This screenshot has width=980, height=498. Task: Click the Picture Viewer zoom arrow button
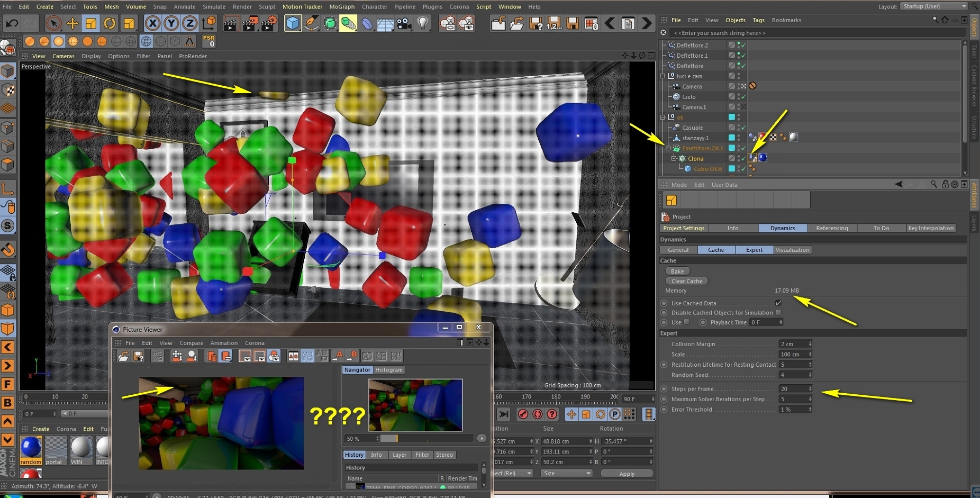point(482,438)
